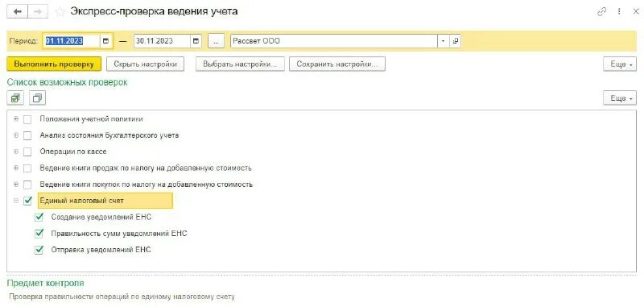Image resolution: width=644 pixels, height=307 pixels.
Task: Add form to favorites with star icon
Action: [x=60, y=12]
